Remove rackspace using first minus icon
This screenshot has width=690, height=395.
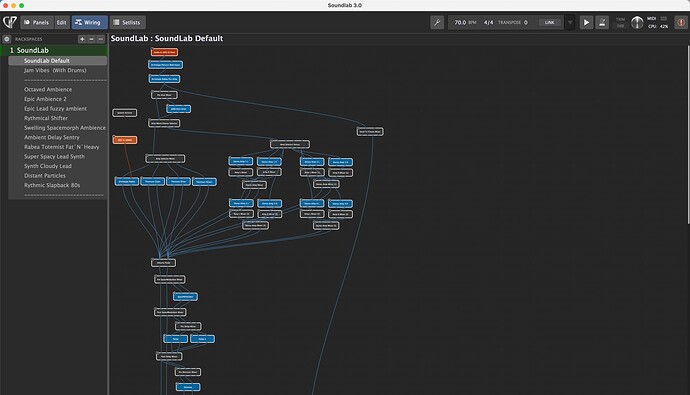click(91, 39)
